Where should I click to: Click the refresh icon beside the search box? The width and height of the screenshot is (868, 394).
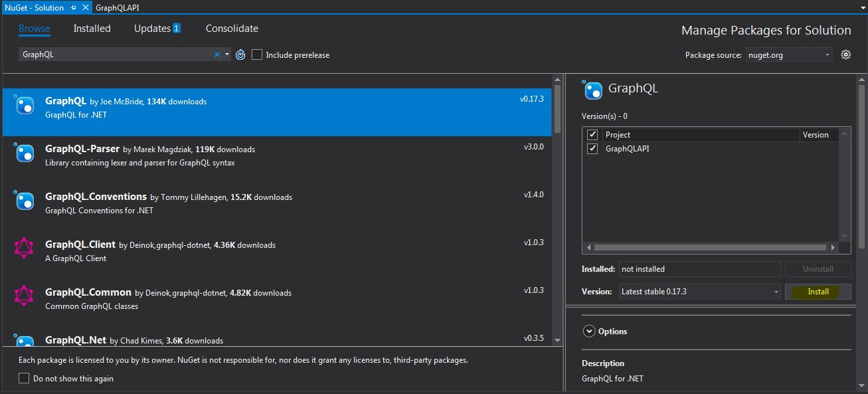pos(240,54)
